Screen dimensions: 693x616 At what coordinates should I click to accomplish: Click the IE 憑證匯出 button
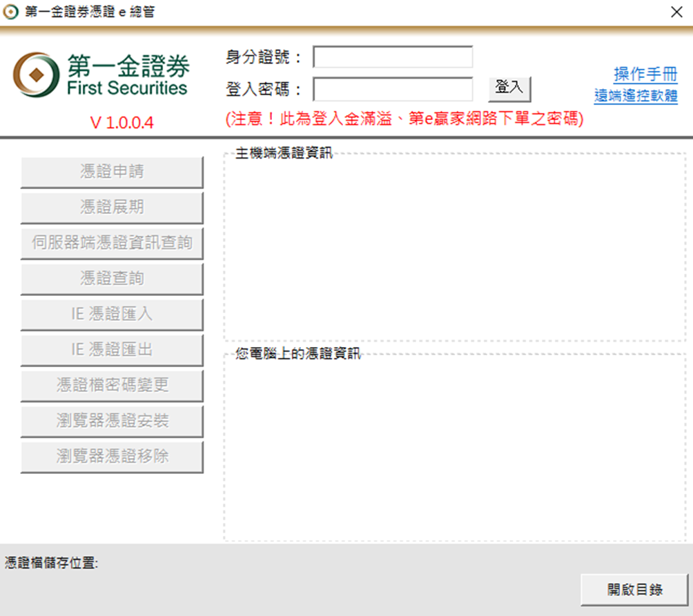(112, 350)
